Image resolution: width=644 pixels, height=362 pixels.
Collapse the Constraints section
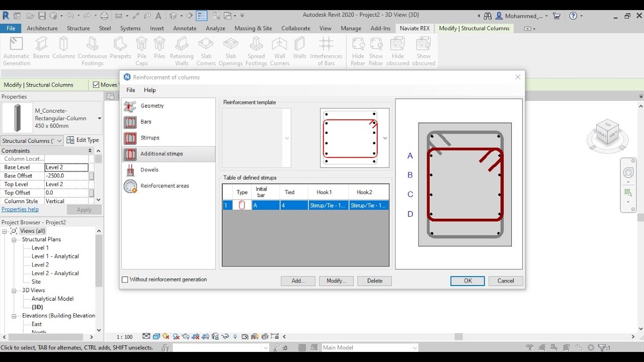click(x=90, y=151)
